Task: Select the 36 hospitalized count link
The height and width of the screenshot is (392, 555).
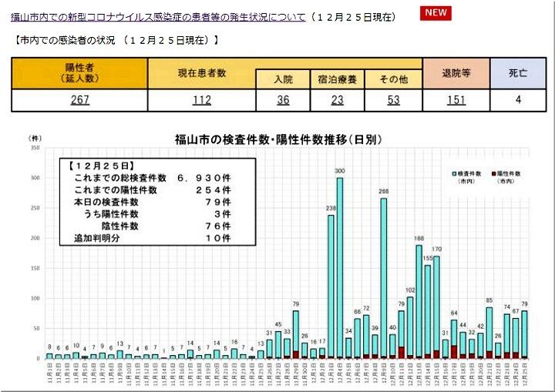Action: [283, 100]
